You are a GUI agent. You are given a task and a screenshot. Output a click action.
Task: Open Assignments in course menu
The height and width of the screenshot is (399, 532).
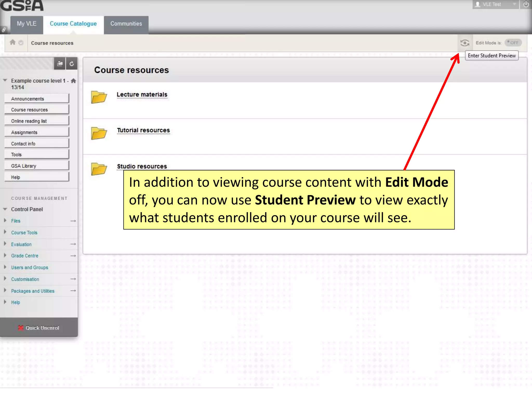[x=37, y=132]
